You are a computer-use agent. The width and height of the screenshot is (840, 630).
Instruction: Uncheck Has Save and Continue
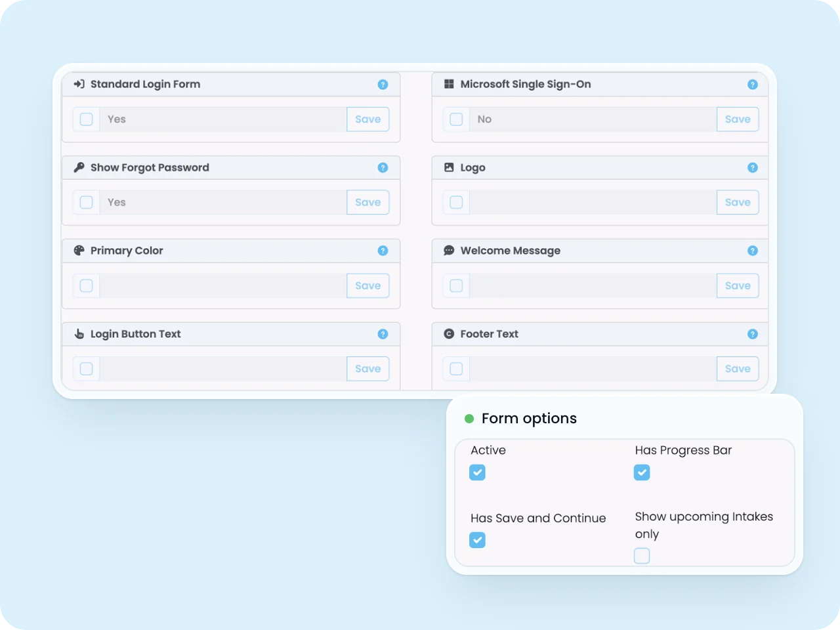(478, 540)
